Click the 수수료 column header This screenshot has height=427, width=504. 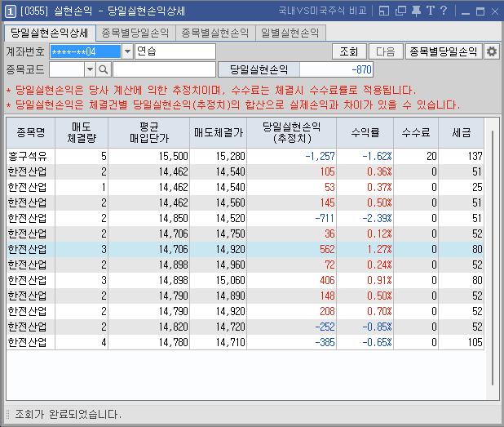(416, 132)
